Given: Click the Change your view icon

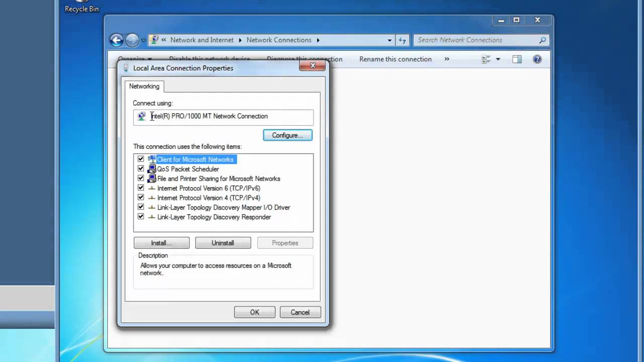Looking at the screenshot, I should click(486, 59).
